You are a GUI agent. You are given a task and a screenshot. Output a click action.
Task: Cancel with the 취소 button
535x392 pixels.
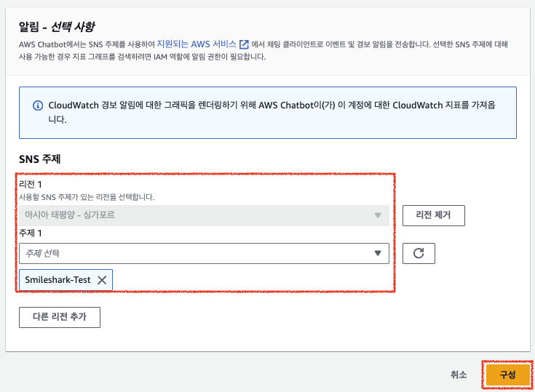(x=459, y=375)
